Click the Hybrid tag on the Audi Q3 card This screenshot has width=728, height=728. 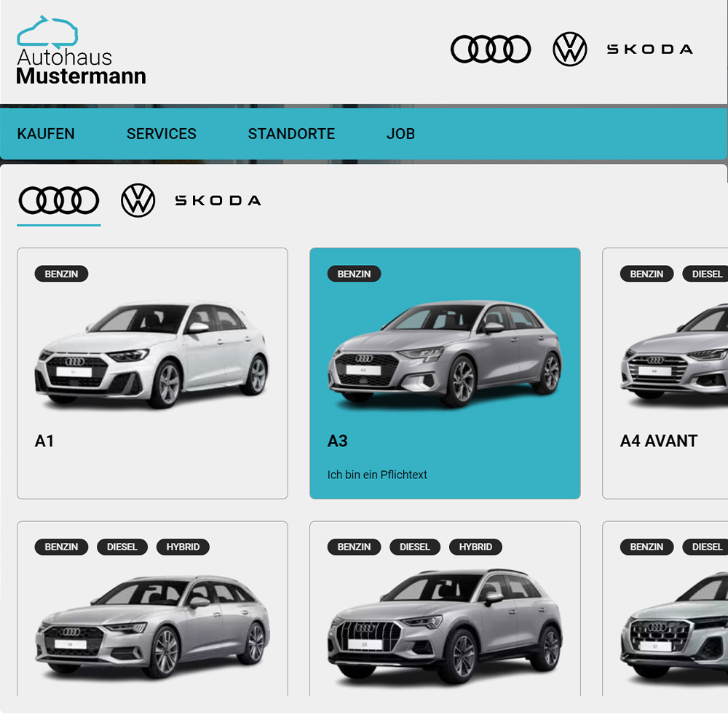(x=475, y=547)
